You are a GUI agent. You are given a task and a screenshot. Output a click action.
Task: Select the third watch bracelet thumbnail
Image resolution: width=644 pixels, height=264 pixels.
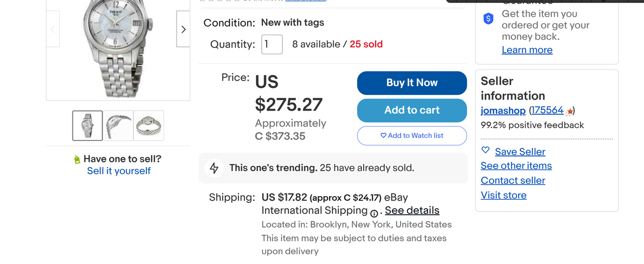click(149, 126)
